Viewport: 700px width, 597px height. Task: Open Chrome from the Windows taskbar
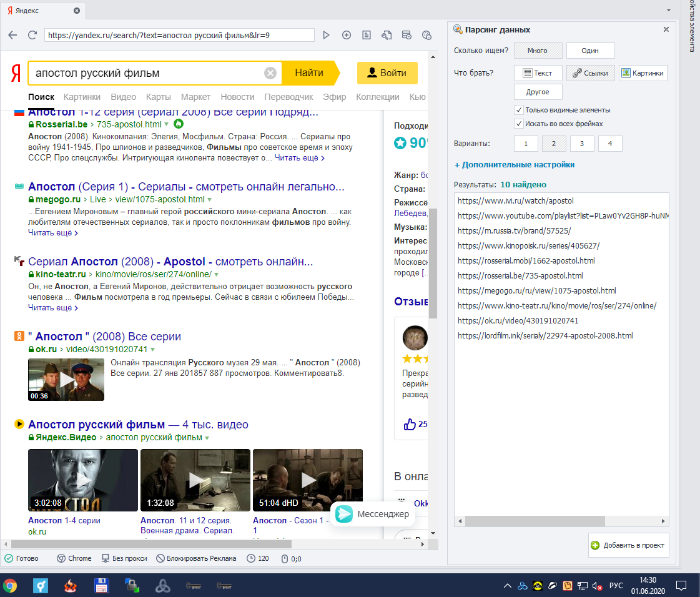point(9,585)
